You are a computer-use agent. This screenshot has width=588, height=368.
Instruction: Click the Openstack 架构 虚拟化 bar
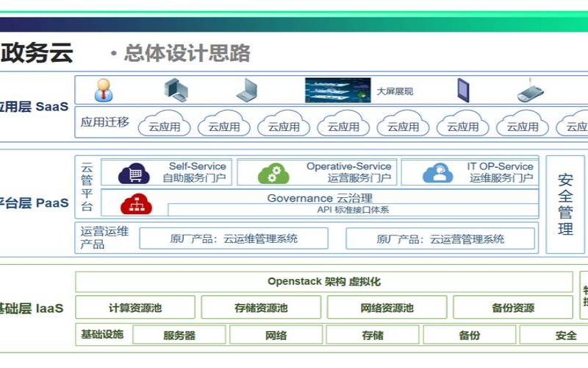[x=324, y=282]
